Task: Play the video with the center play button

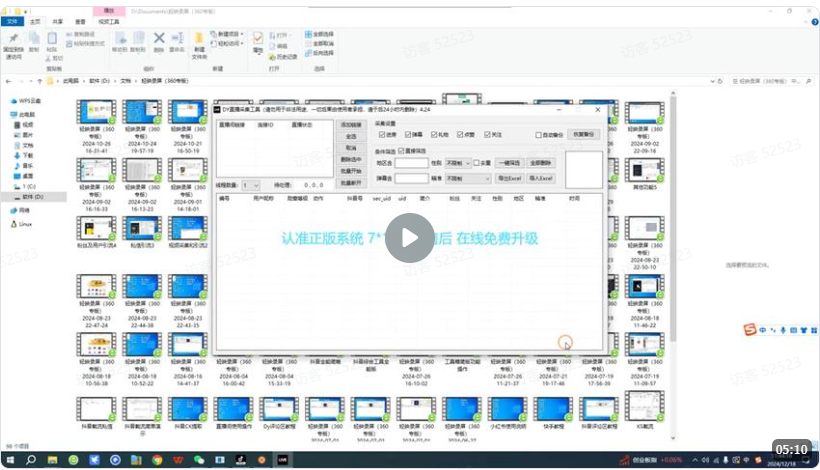Action: click(x=410, y=238)
